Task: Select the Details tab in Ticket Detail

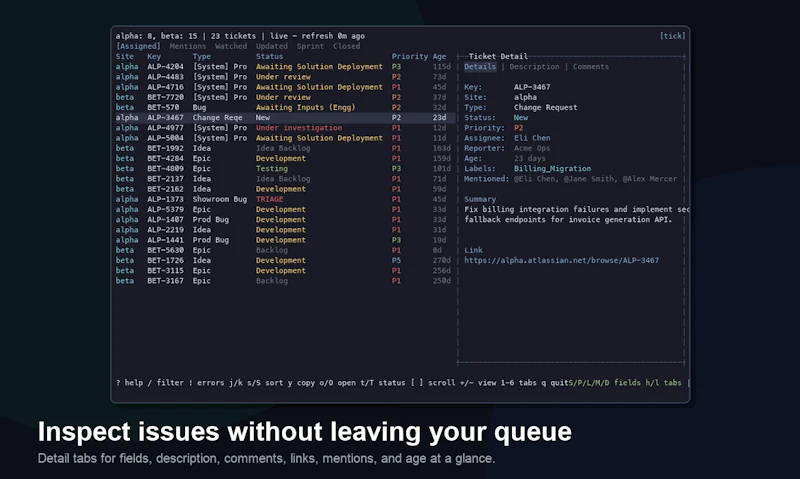Action: [480, 67]
